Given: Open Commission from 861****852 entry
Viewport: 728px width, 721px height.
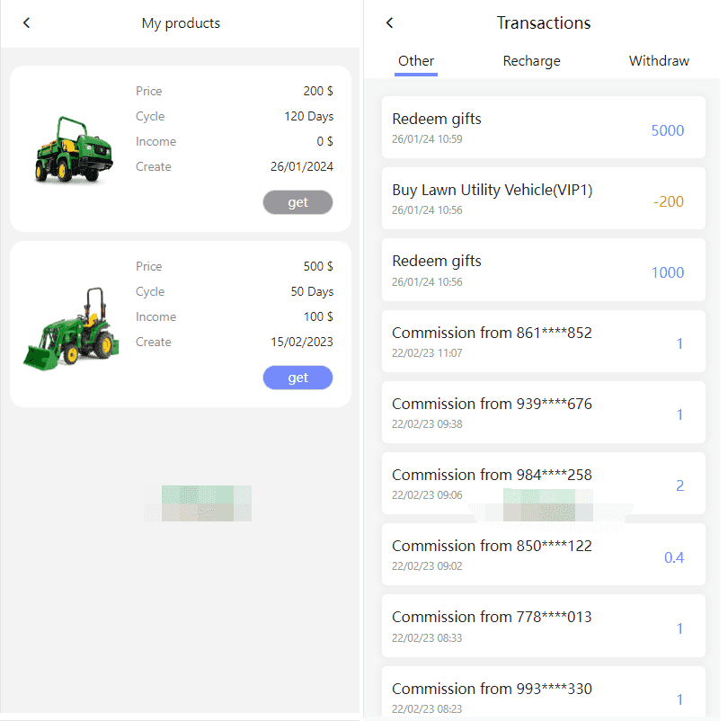Looking at the screenshot, I should coord(543,342).
